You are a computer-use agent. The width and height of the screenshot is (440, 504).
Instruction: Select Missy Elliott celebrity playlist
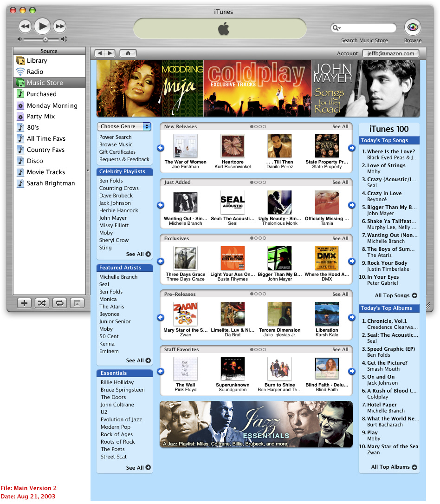coord(114,225)
